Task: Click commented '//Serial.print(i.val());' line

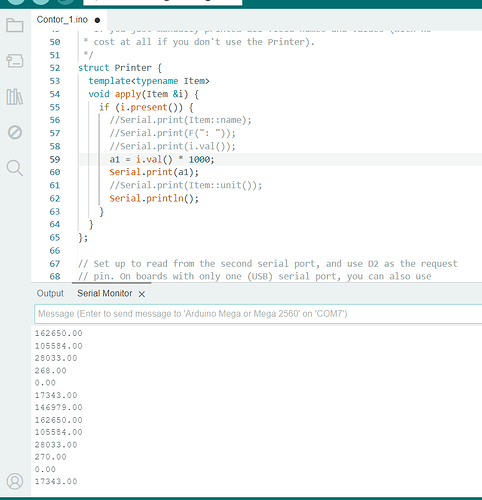Action: pos(172,146)
